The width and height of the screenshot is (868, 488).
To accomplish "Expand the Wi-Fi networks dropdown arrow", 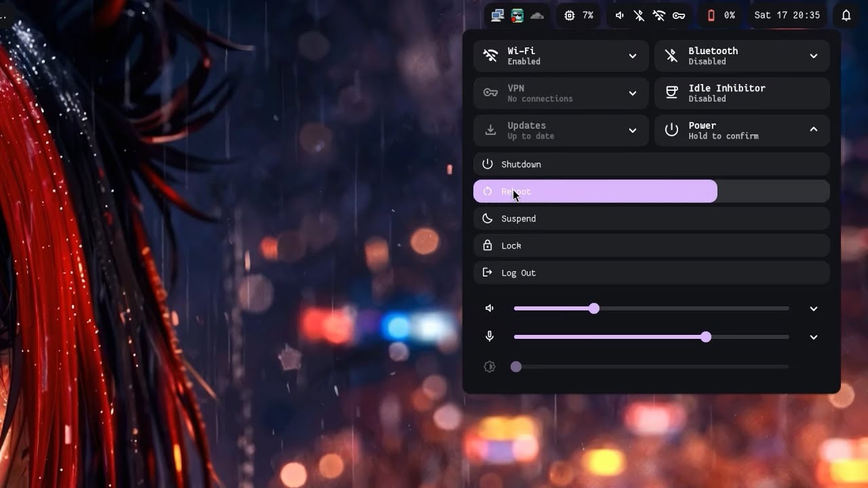I will [633, 56].
